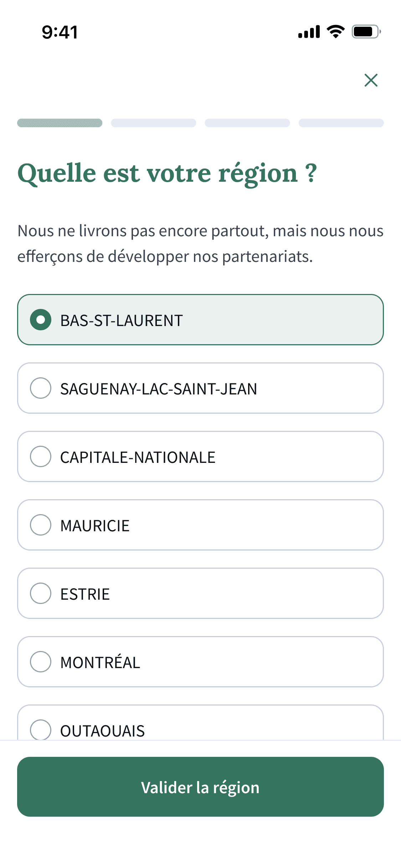
Task: Pick the MAURICIE radio option
Action: tap(41, 525)
